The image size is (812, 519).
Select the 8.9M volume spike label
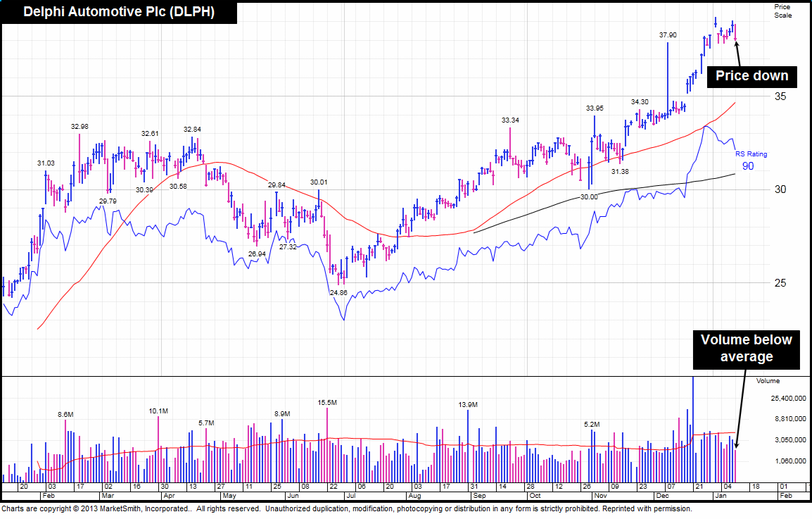[282, 414]
